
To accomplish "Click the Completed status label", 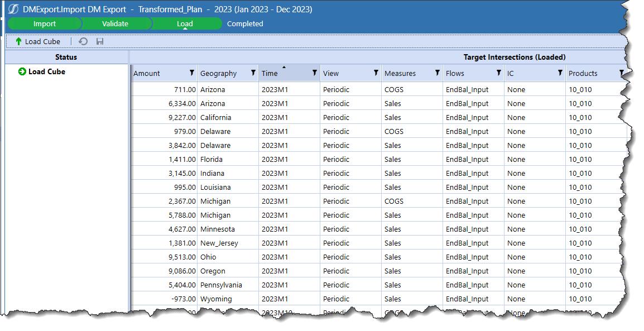I will click(x=245, y=24).
